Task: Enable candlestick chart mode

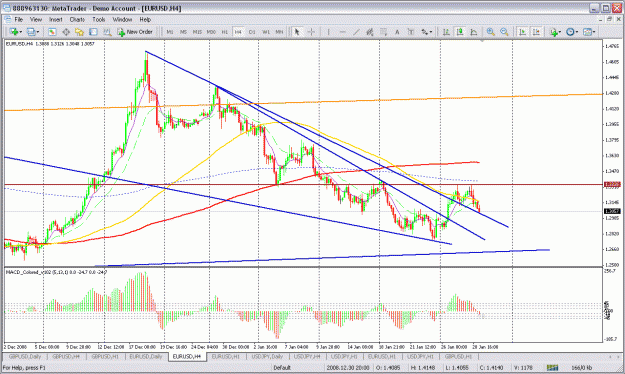Action: (x=460, y=32)
